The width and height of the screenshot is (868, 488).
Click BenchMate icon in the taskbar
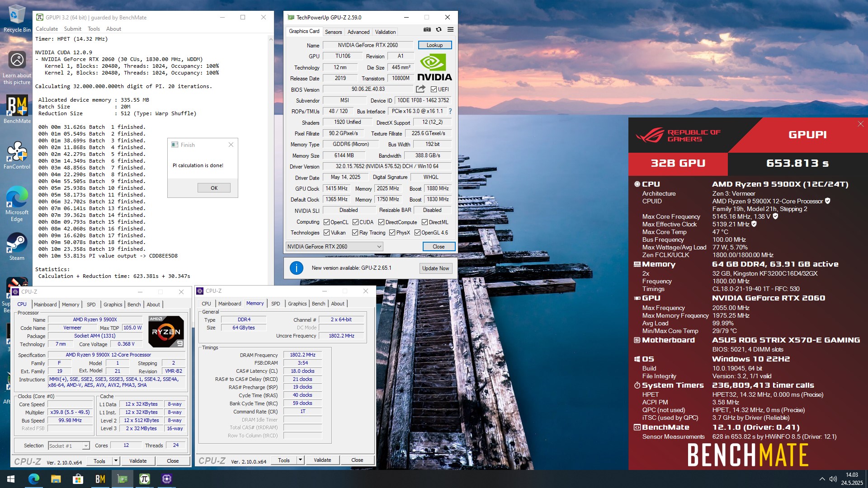(x=100, y=479)
